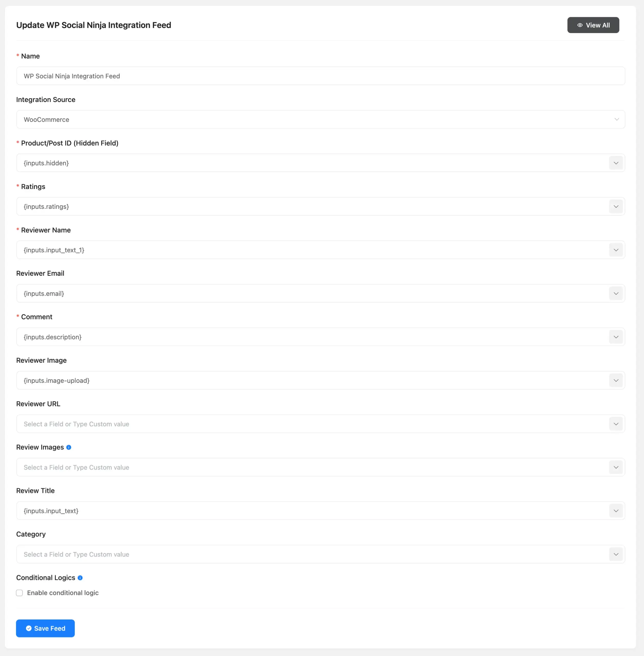
Task: Select the Reviewer URL custom value field
Action: (237, 424)
